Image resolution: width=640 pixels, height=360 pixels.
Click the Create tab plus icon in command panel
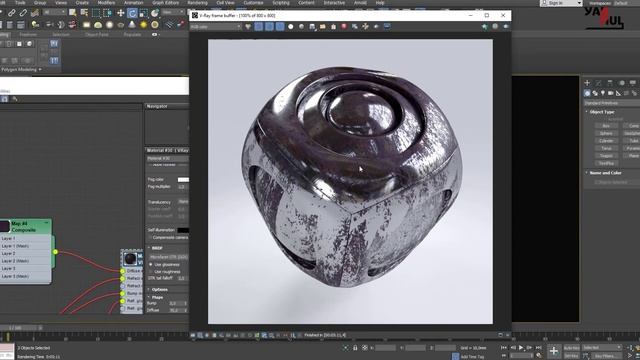point(587,83)
